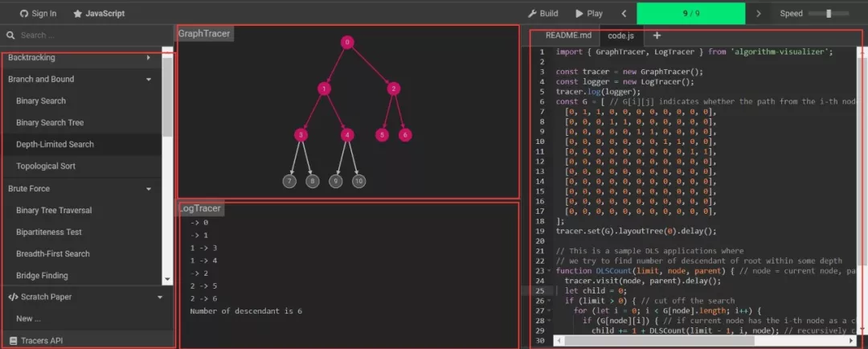Adjust the Speed slider

[x=828, y=14]
